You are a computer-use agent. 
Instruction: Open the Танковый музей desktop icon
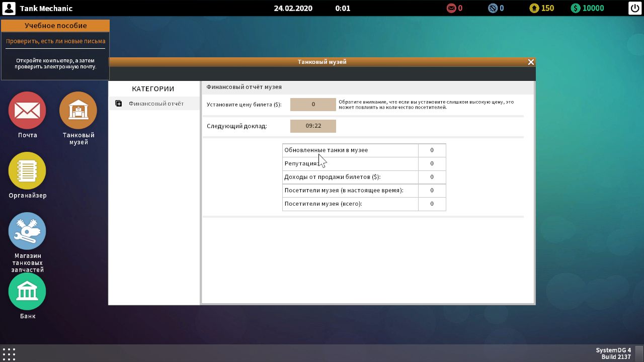tap(78, 111)
